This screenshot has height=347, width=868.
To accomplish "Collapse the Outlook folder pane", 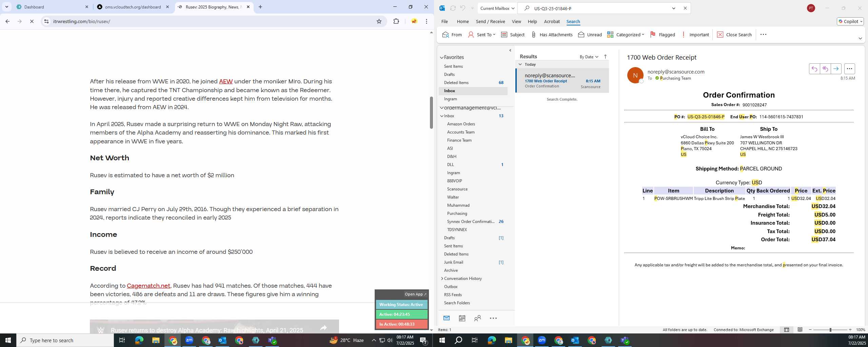I will 510,50.
